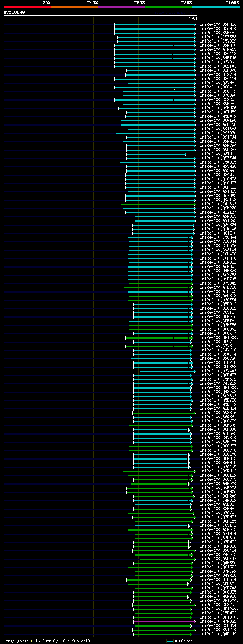Select the UniRef100_Q7SD41 label
The image size is (243, 644).
[218, 283]
